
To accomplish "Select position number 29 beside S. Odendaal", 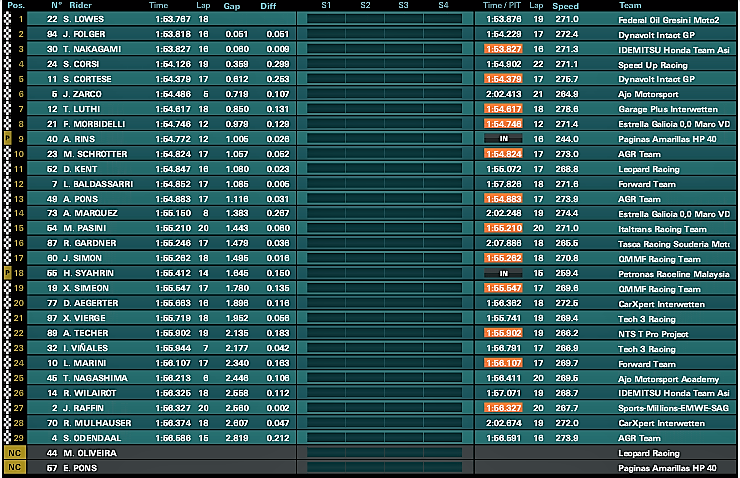I will pyautogui.click(x=18, y=438).
